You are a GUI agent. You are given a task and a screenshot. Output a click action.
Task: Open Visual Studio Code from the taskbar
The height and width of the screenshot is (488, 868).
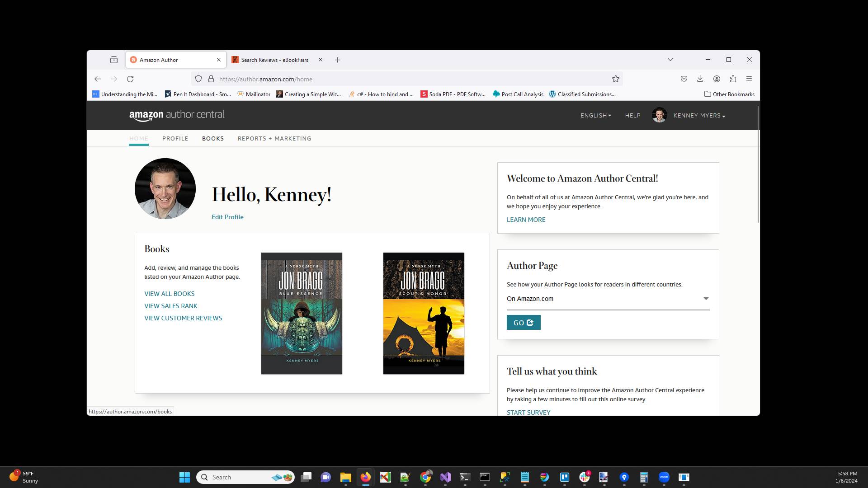(x=445, y=477)
